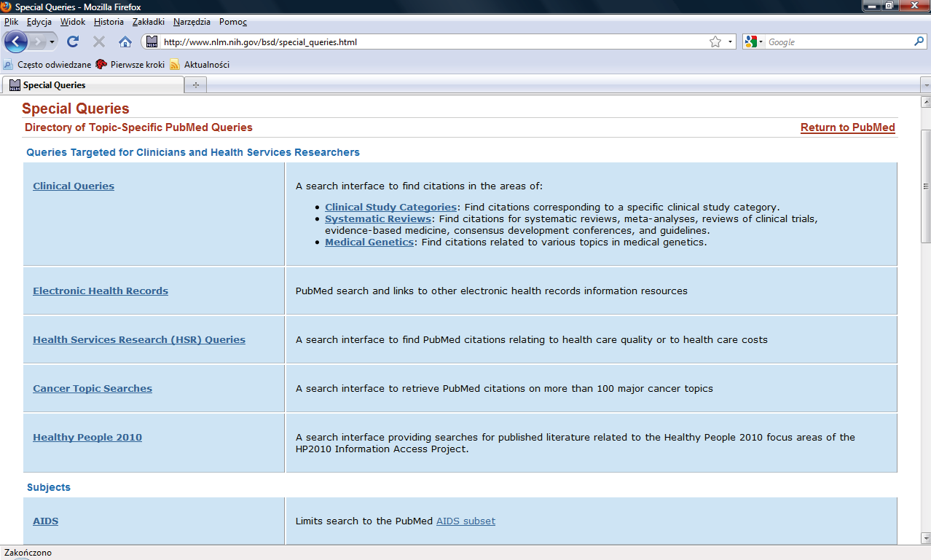Screen dimensions: 931x560
Task: Click the 'Subjects' section heading
Action: (x=49, y=487)
